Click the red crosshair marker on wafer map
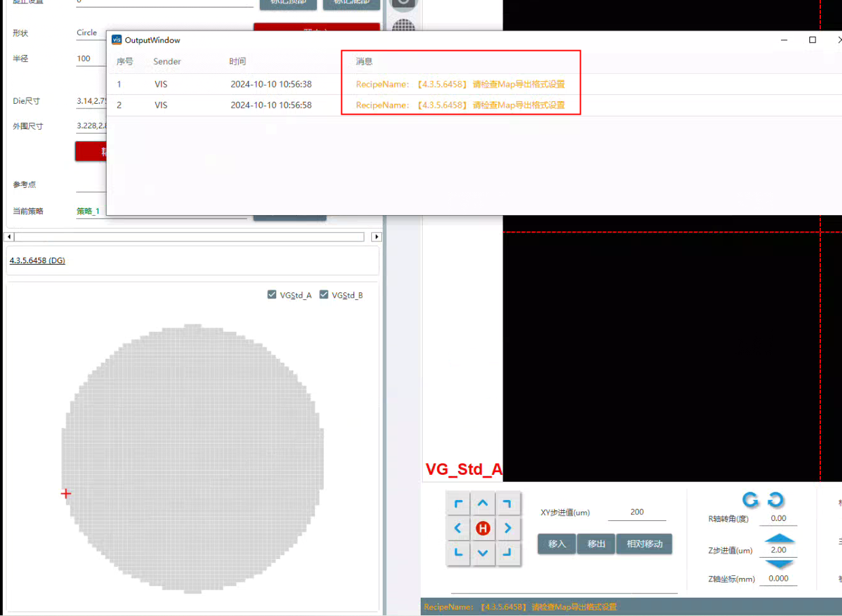Viewport: 842px width, 616px height. tap(66, 494)
